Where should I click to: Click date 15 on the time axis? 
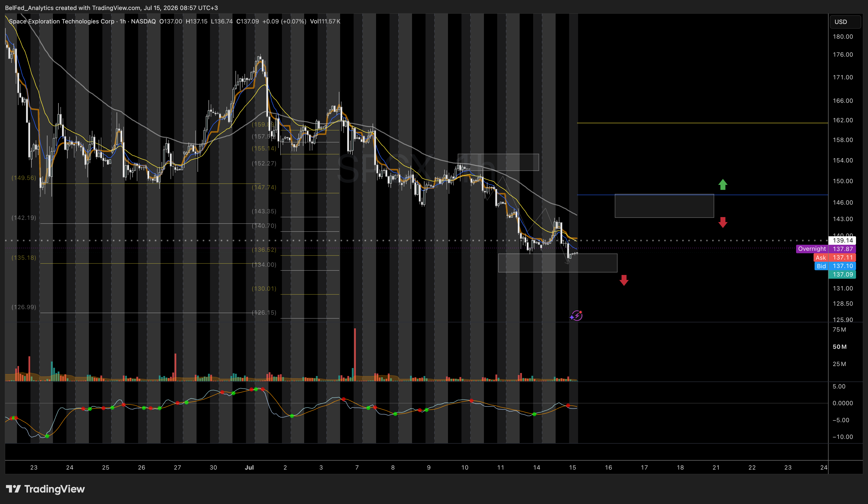point(573,467)
